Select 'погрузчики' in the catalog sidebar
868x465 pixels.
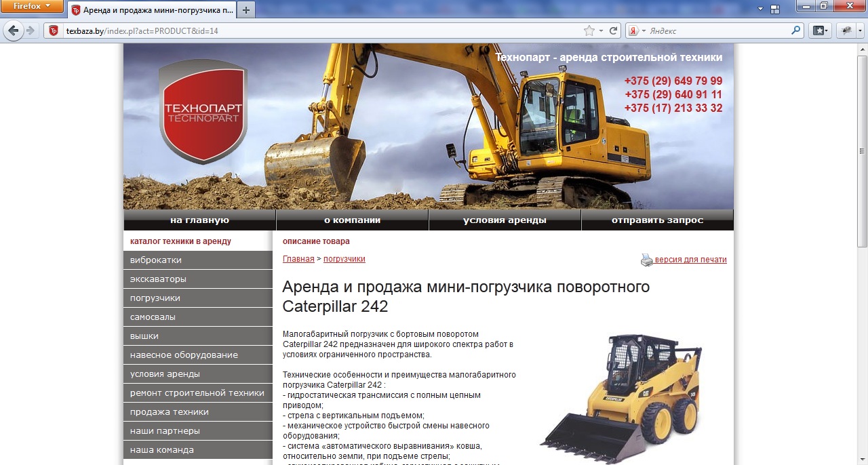click(198, 298)
